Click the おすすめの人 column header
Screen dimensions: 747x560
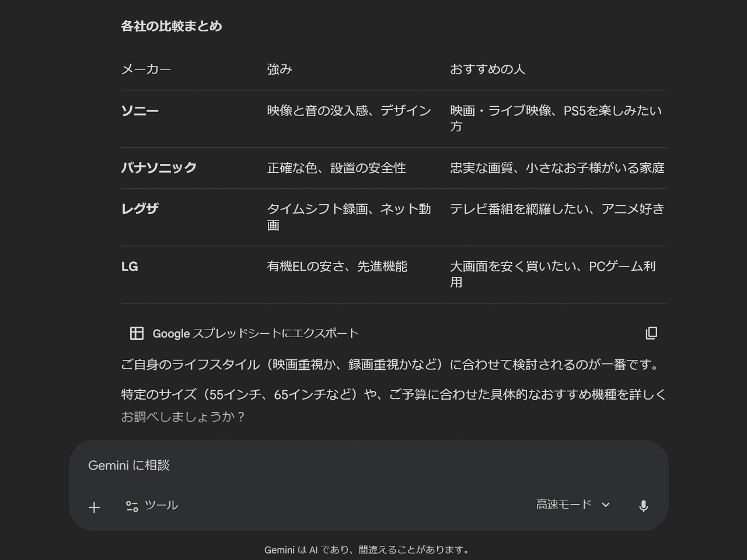tap(487, 69)
